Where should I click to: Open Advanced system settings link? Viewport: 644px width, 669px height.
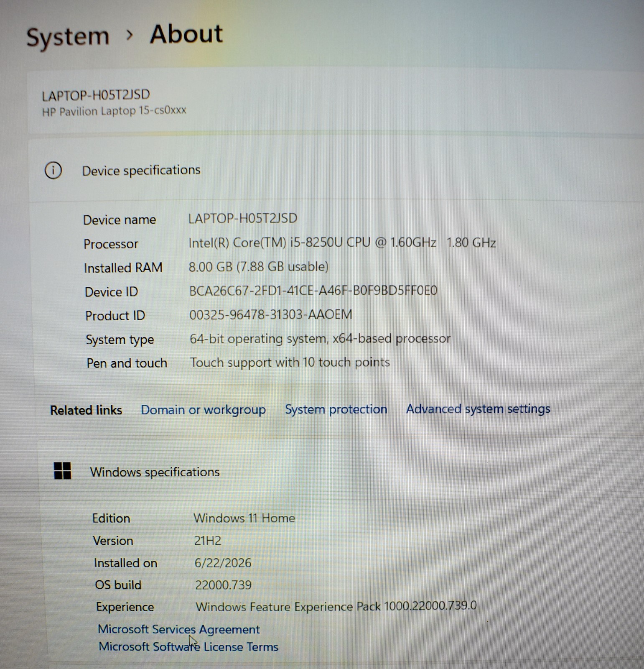click(x=478, y=409)
